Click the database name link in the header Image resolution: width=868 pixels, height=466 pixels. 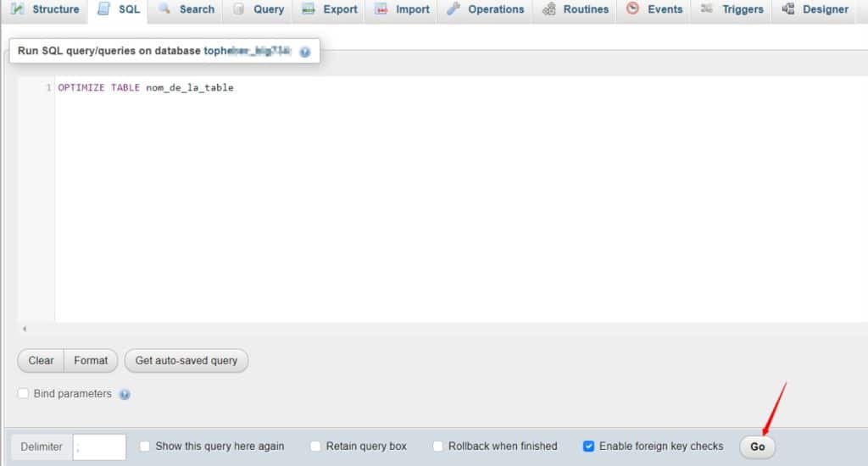click(247, 51)
